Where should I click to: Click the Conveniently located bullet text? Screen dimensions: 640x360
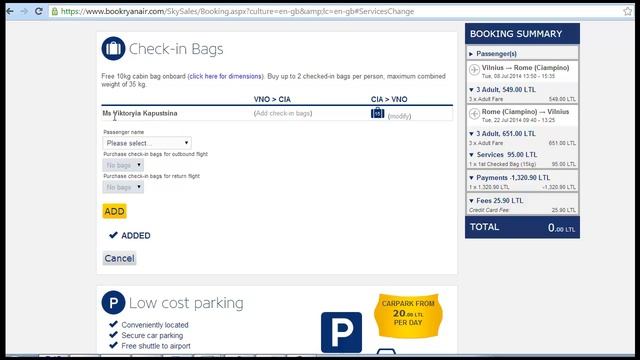155,325
